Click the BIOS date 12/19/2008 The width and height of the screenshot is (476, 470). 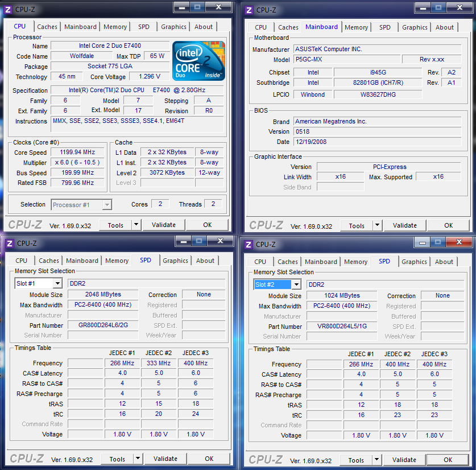(x=378, y=142)
